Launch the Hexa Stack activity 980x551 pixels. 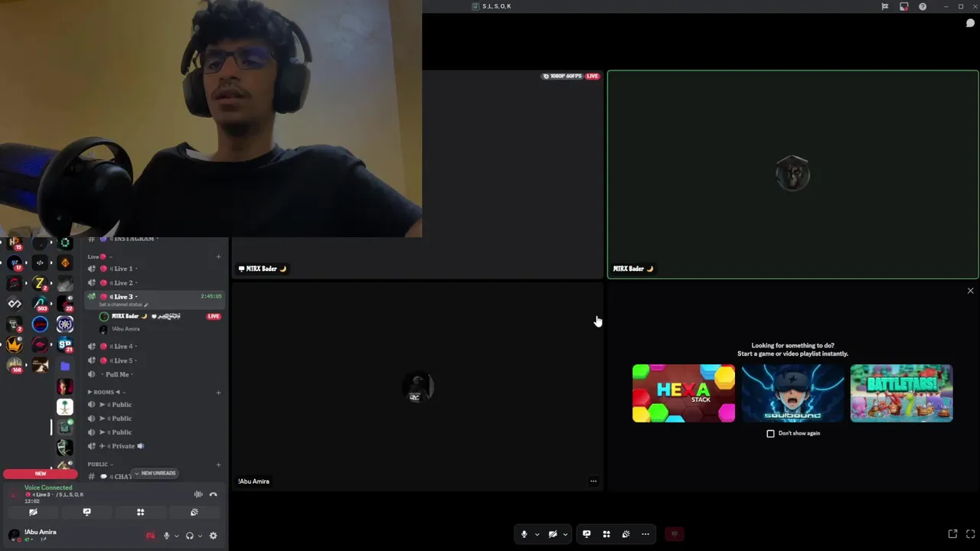pyautogui.click(x=684, y=393)
